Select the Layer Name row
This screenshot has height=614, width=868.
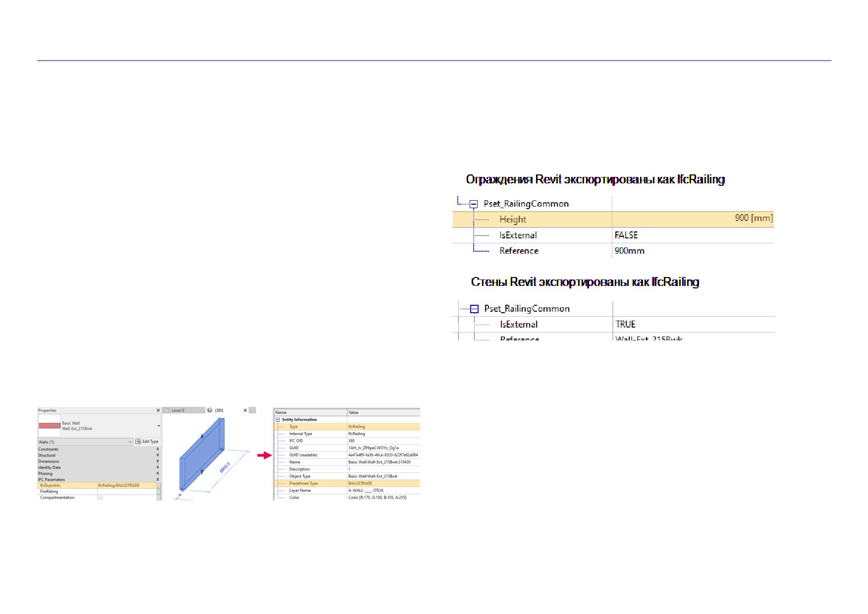347,491
